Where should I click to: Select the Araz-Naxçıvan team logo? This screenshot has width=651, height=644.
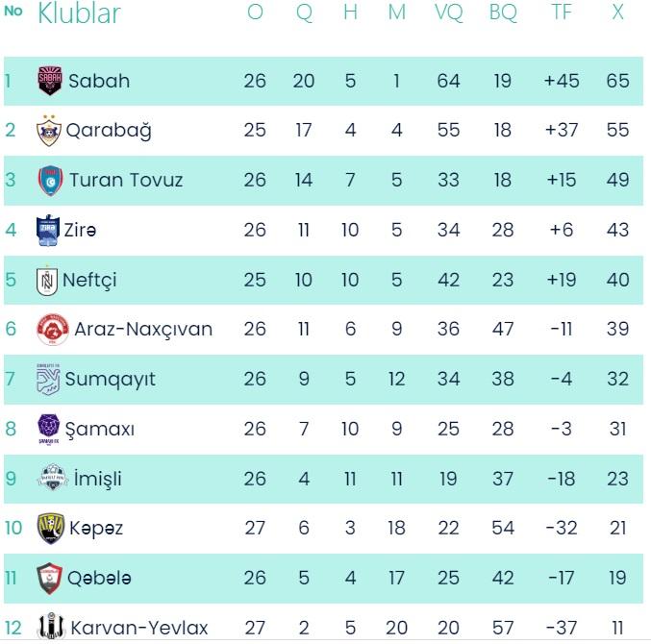(52, 329)
